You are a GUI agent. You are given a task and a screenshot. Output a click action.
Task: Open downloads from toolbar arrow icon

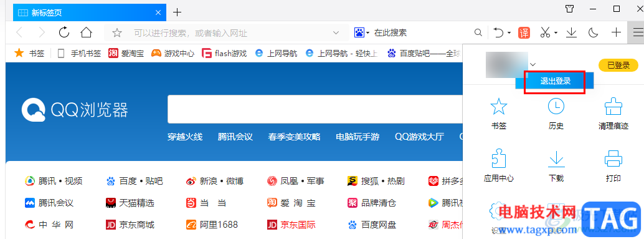[x=571, y=32]
